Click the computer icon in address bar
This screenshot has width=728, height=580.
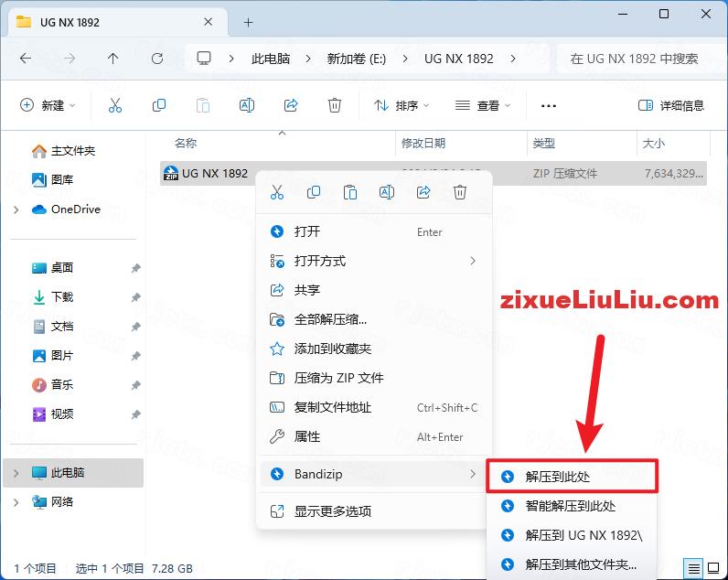(x=203, y=59)
